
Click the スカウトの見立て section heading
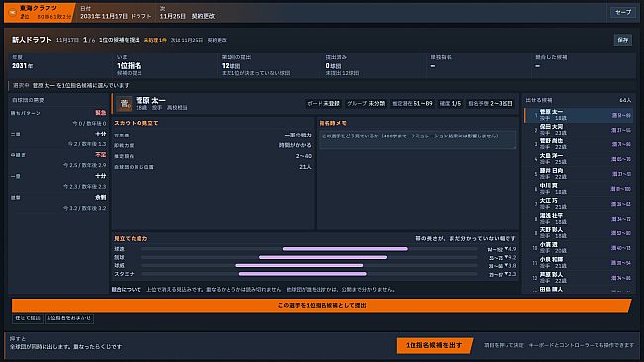pos(136,123)
